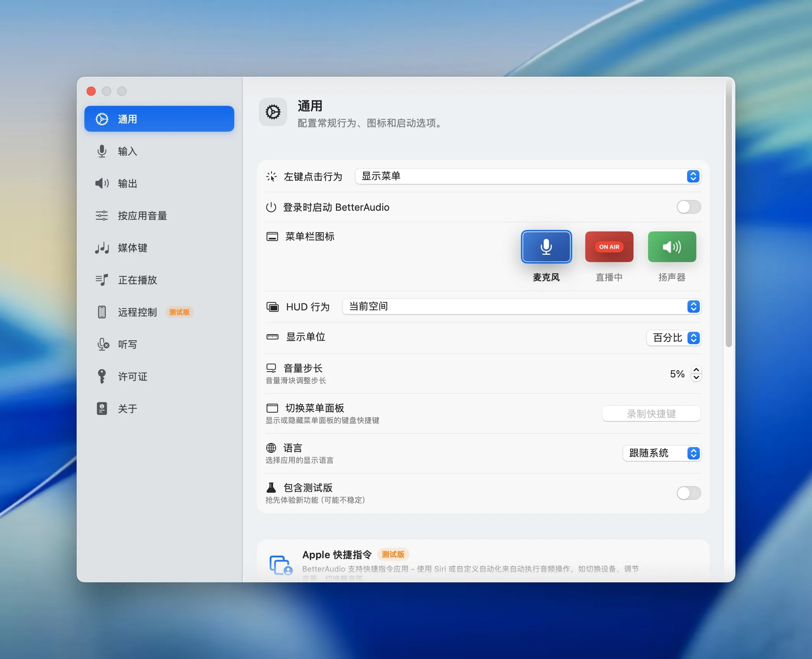812x659 pixels.
Task: Open the 听写 dictation settings
Action: pyautogui.click(x=128, y=344)
